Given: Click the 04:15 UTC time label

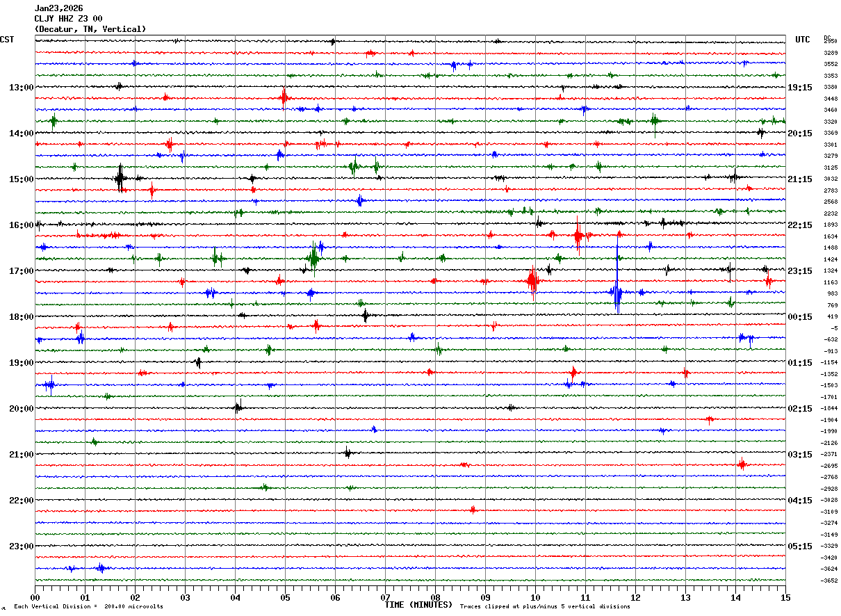Looking at the screenshot, I should pyautogui.click(x=799, y=501).
